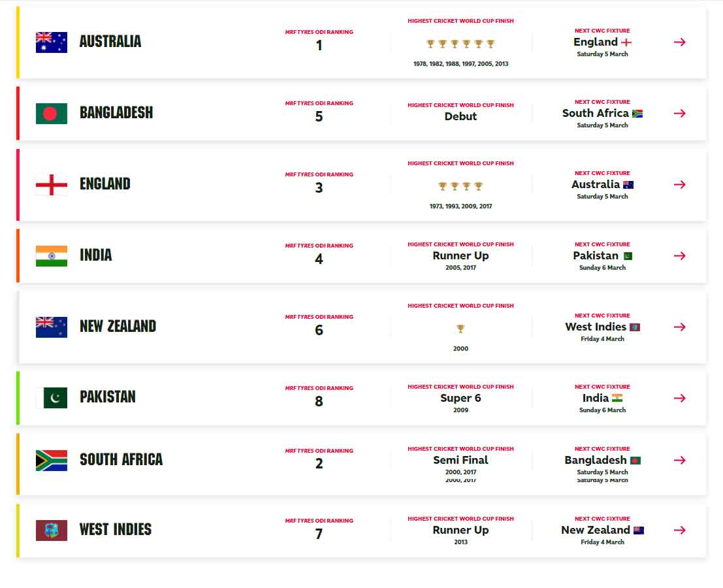The image size is (723, 588).
Task: Click arrow on the India row
Action: 679,255
